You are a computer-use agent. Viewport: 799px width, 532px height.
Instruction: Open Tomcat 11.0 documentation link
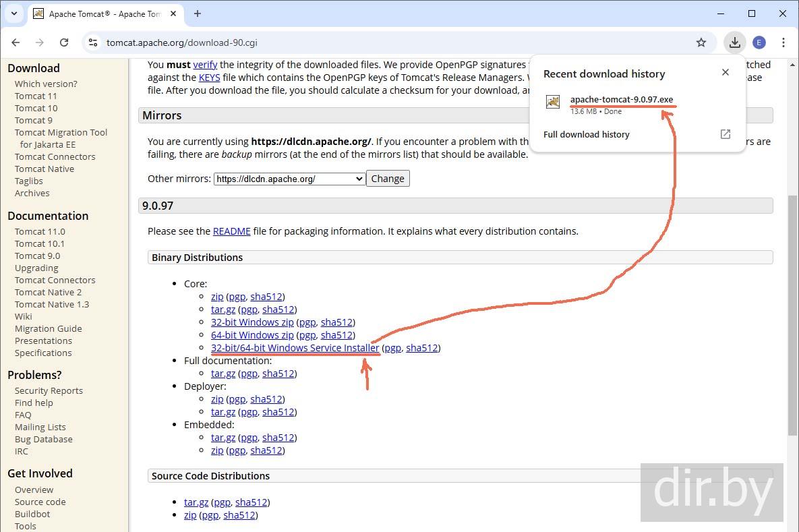[40, 231]
